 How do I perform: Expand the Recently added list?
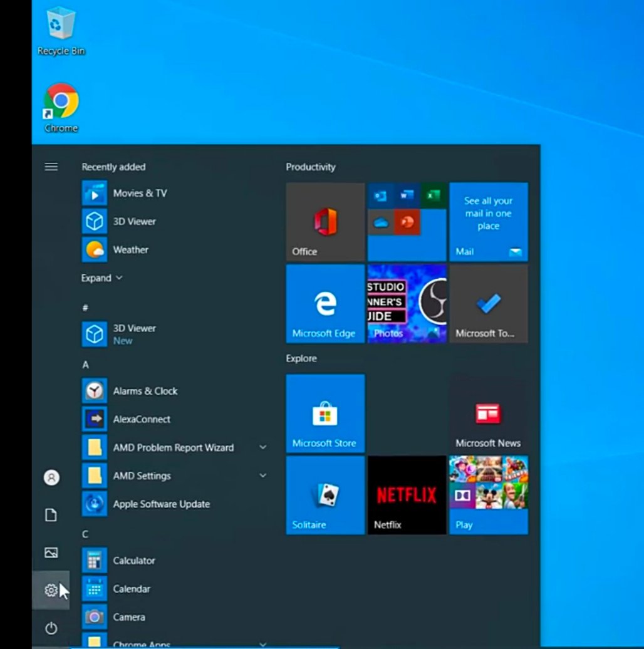(102, 278)
